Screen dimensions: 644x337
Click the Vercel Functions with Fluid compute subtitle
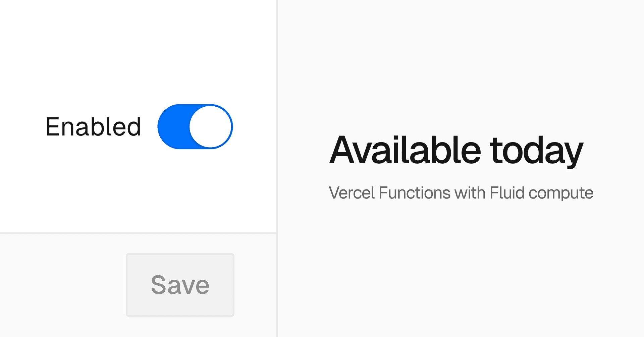click(461, 193)
